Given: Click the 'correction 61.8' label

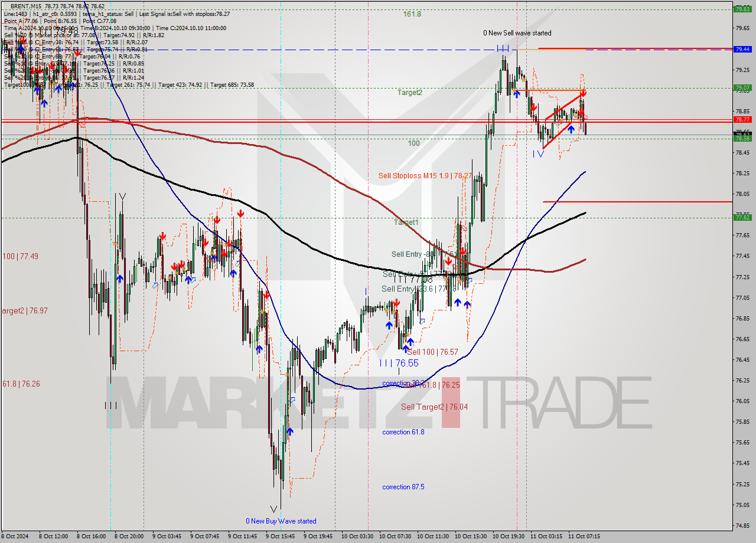Looking at the screenshot, I should coord(403,432).
